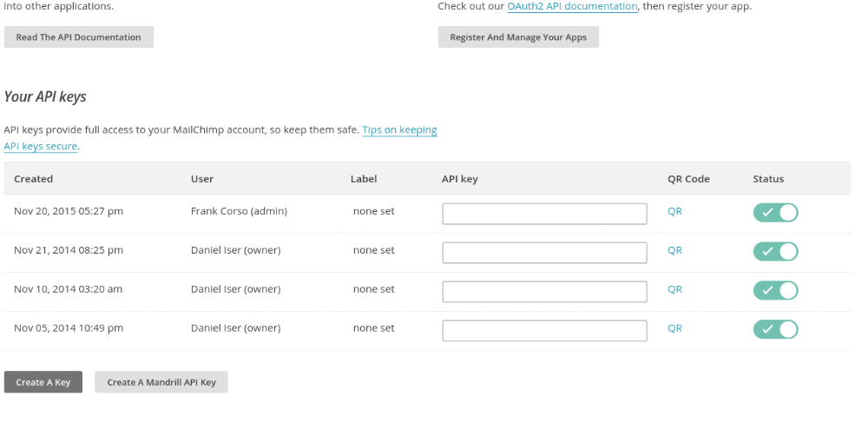Click date 'Nov 10, 2014 03:20 am'

68,289
